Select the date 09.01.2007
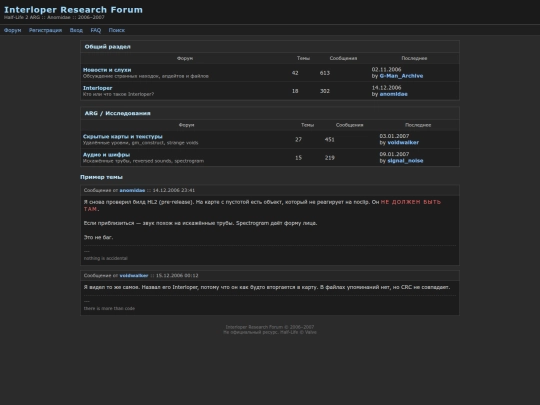Image resolution: width=540 pixels, height=405 pixels. tap(394, 155)
